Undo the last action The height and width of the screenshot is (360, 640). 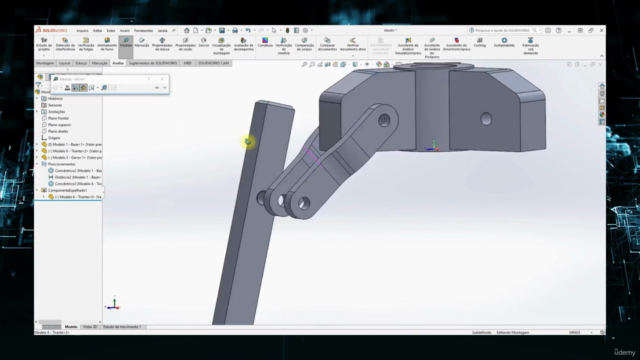tap(248, 30)
